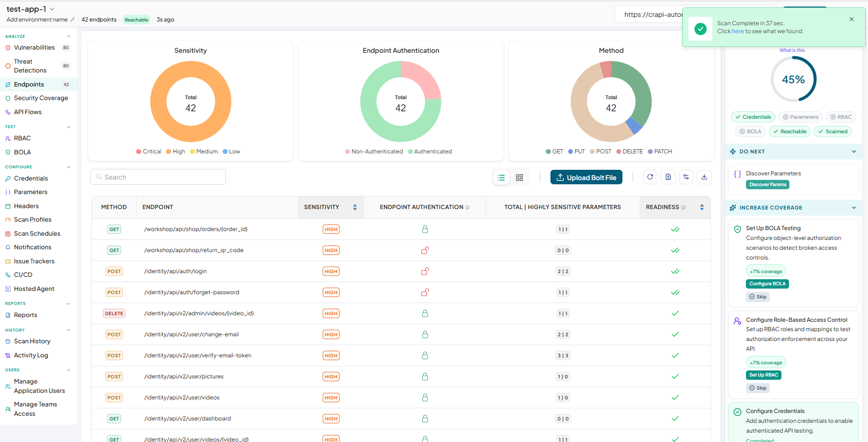Sort table by Readiness column arrows

[702, 207]
